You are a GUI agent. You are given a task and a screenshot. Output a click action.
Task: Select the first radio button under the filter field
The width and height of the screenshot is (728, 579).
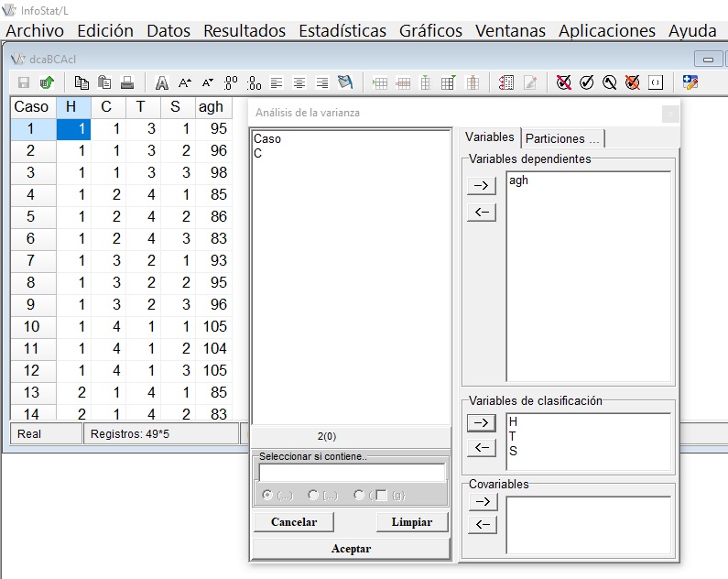point(267,495)
